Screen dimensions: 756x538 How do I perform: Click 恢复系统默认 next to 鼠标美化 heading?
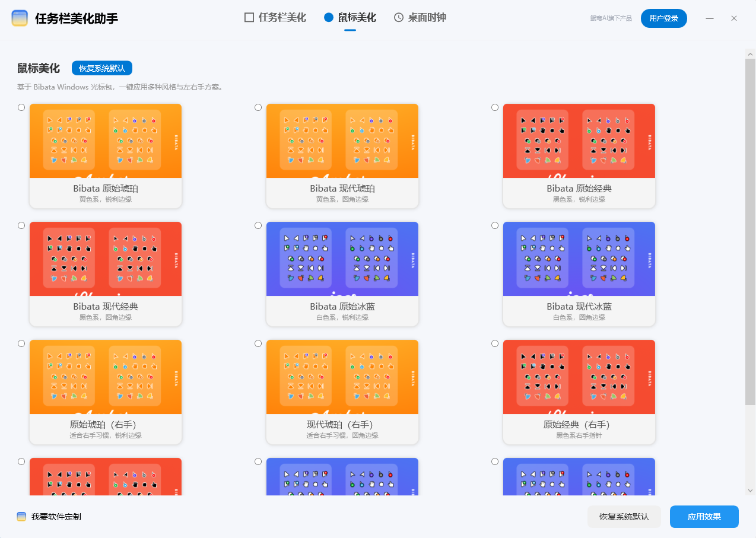click(101, 68)
